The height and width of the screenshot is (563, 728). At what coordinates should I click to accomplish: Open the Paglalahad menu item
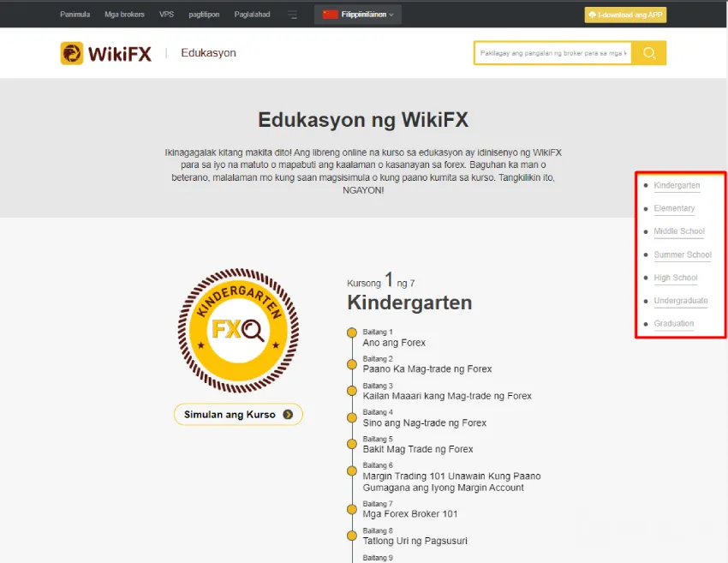pyautogui.click(x=252, y=15)
